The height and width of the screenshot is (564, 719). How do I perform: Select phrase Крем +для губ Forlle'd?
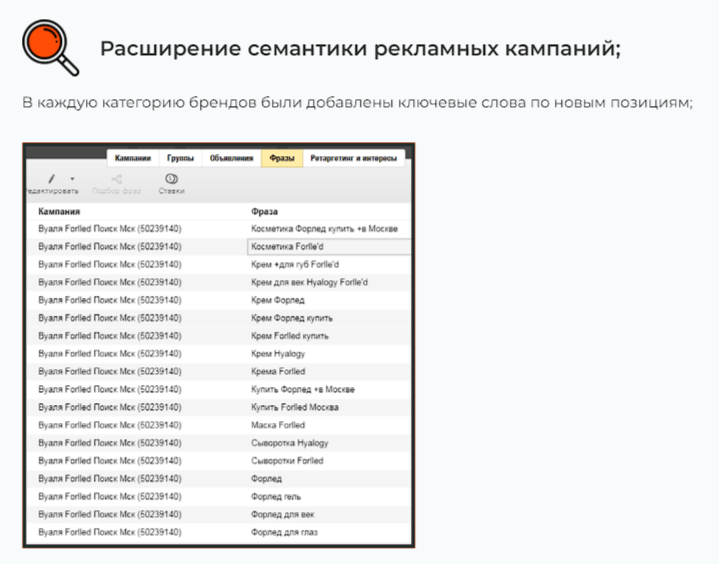click(295, 265)
